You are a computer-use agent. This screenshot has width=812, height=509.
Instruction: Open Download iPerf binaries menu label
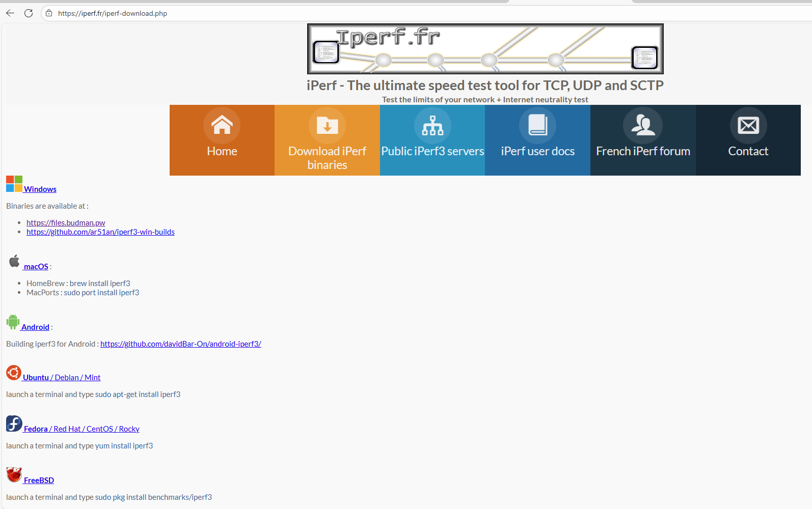click(327, 158)
